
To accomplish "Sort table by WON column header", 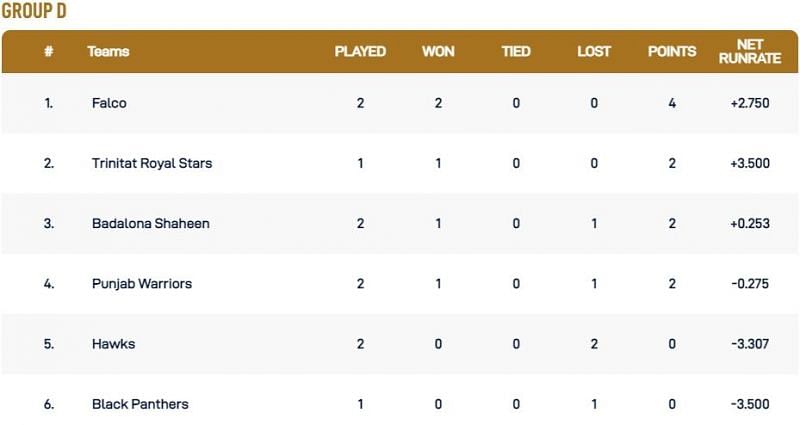I will pyautogui.click(x=438, y=51).
